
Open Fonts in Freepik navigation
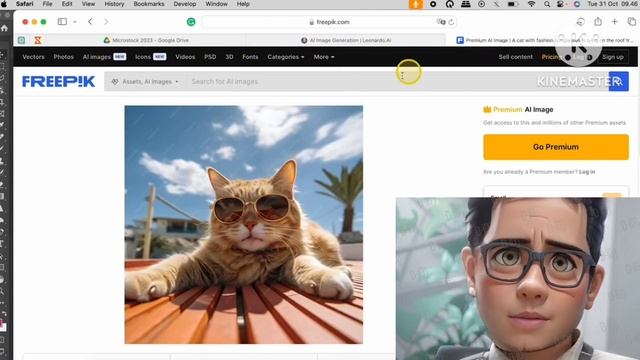click(250, 57)
